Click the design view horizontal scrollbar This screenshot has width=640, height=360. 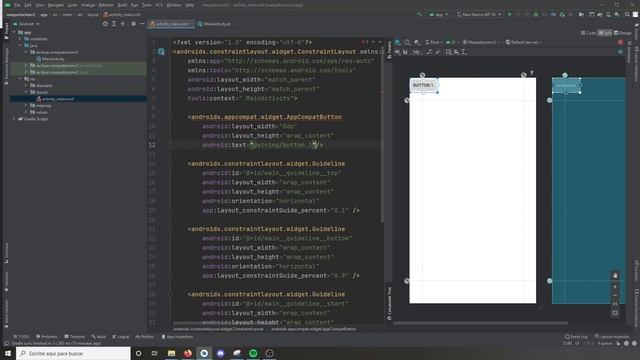coord(480,323)
